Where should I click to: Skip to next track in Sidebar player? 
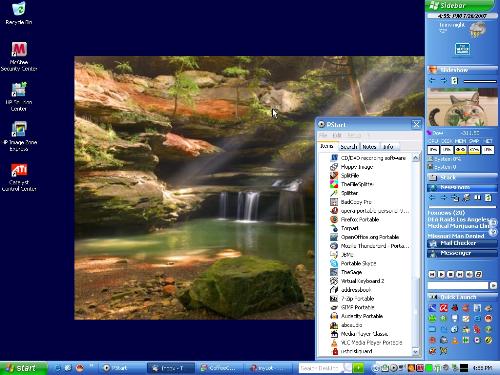coord(460,274)
